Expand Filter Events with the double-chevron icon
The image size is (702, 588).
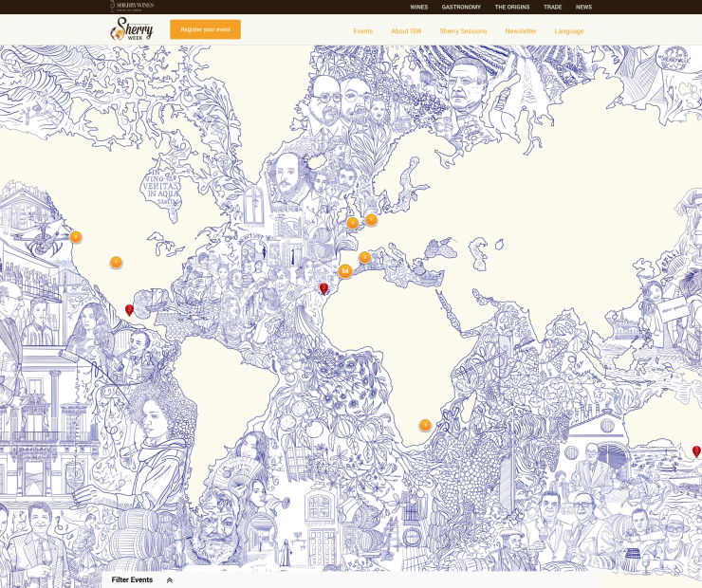click(169, 580)
